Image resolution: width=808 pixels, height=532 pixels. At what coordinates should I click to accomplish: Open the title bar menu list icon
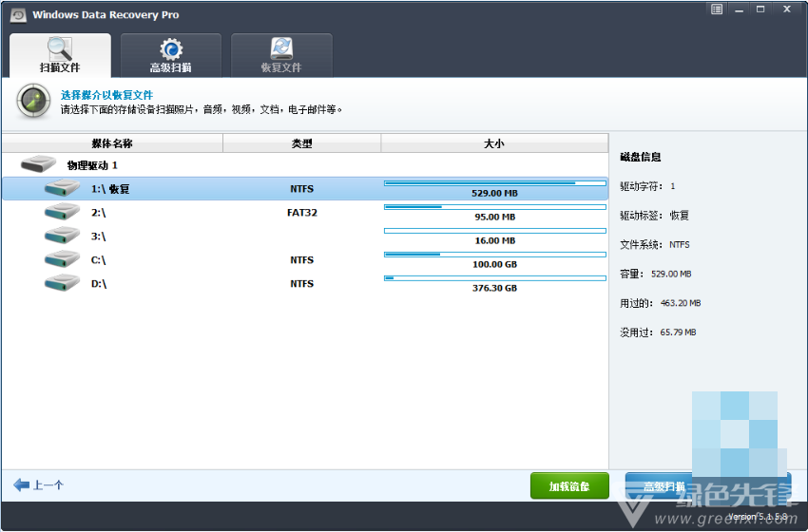717,9
